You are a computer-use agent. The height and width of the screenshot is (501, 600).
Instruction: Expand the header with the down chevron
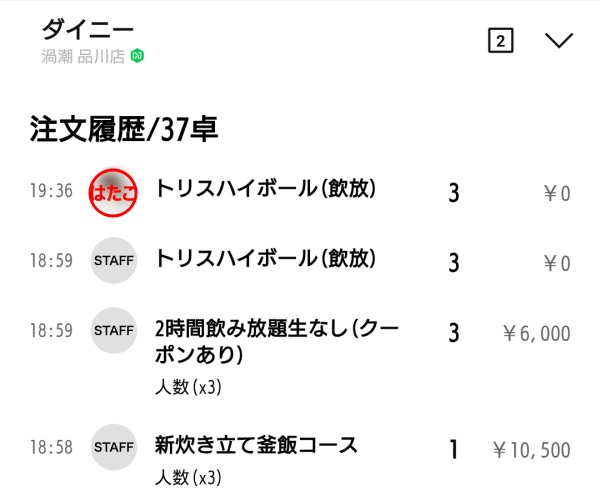(x=559, y=40)
